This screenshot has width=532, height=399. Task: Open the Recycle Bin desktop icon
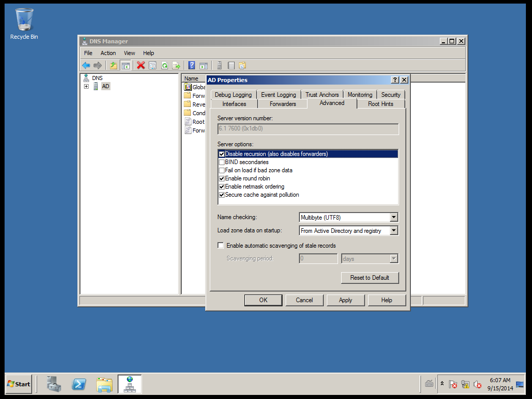point(24,24)
